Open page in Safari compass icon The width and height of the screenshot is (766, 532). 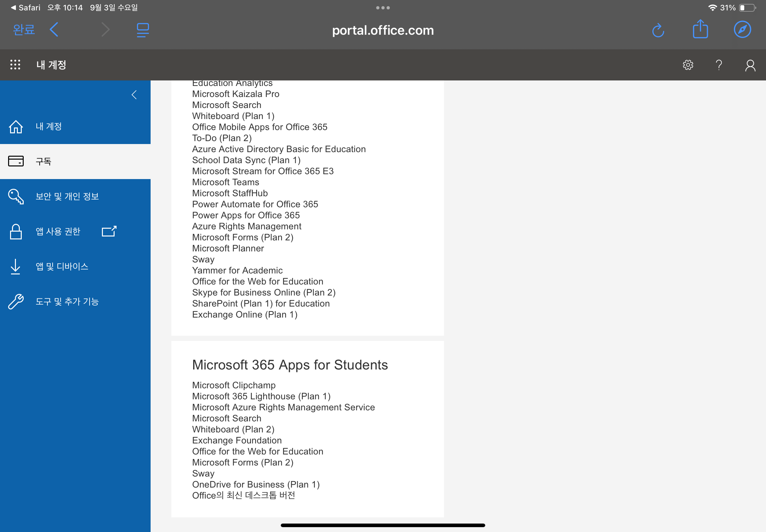click(742, 30)
